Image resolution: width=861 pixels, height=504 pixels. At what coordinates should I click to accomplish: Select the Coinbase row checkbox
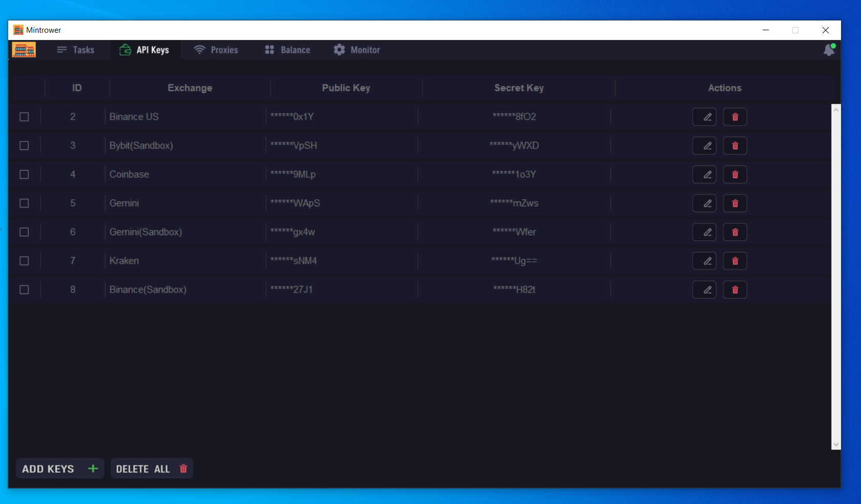24,175
